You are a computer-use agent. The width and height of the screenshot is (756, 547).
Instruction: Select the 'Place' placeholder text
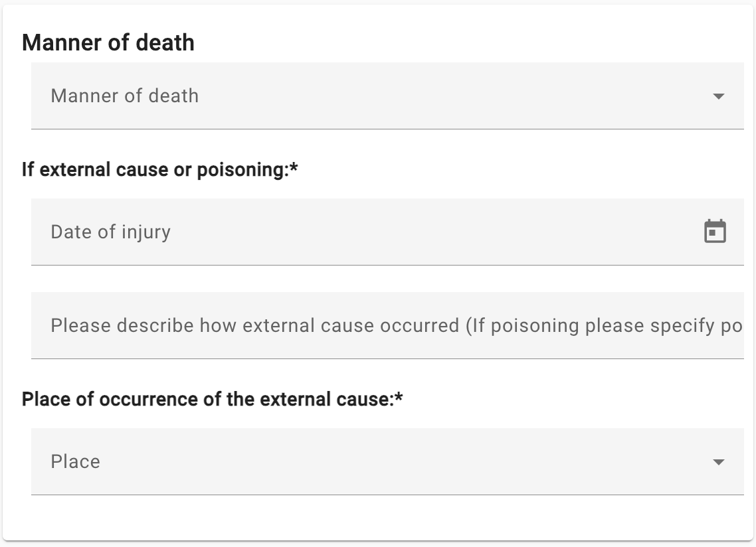point(75,461)
